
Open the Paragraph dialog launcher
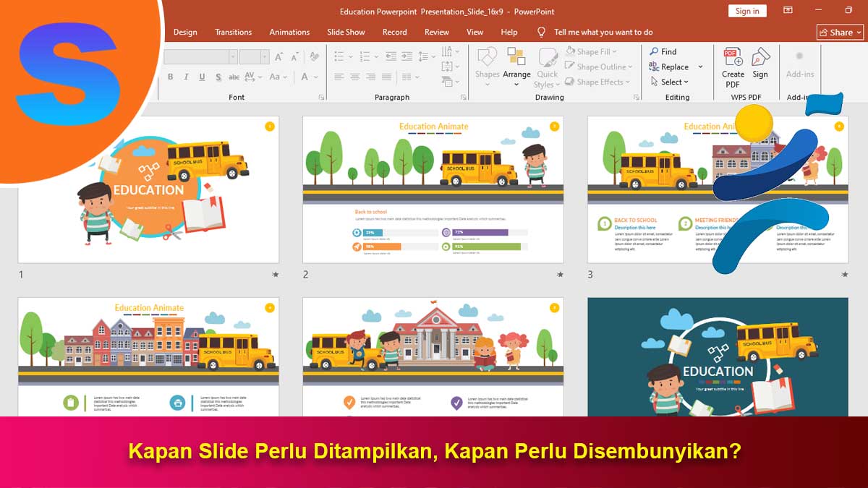click(464, 97)
